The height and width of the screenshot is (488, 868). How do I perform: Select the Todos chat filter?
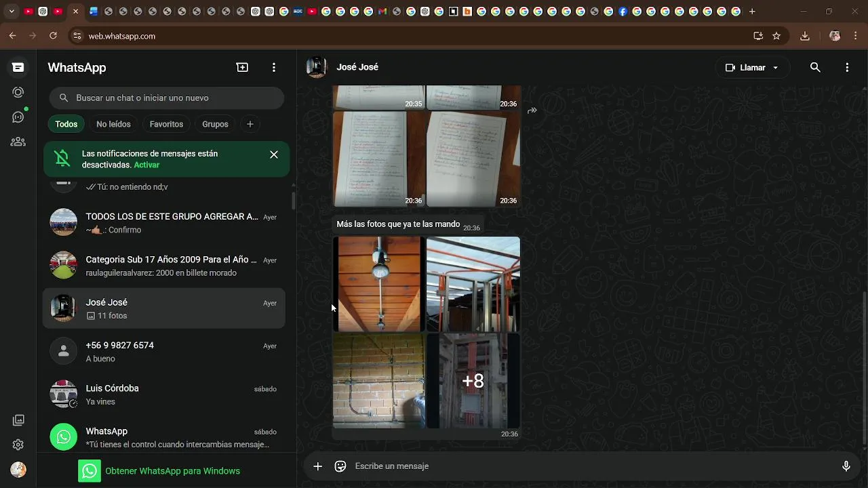[66, 124]
